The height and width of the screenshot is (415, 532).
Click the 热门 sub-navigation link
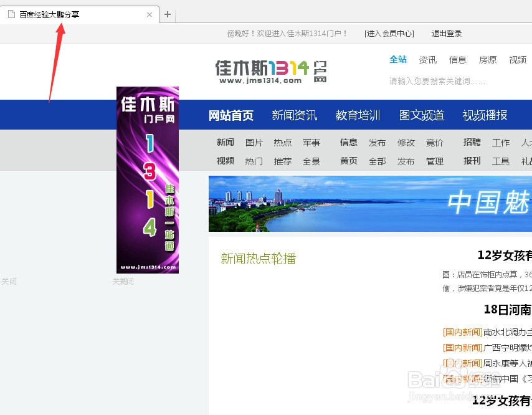click(x=254, y=161)
